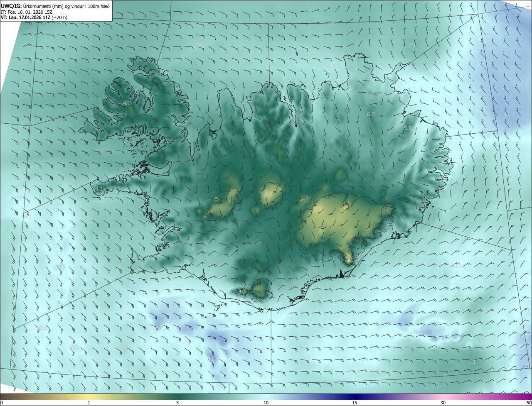Click the "VT: Lau. 17.01.2026 11Z" line

click(34, 17)
